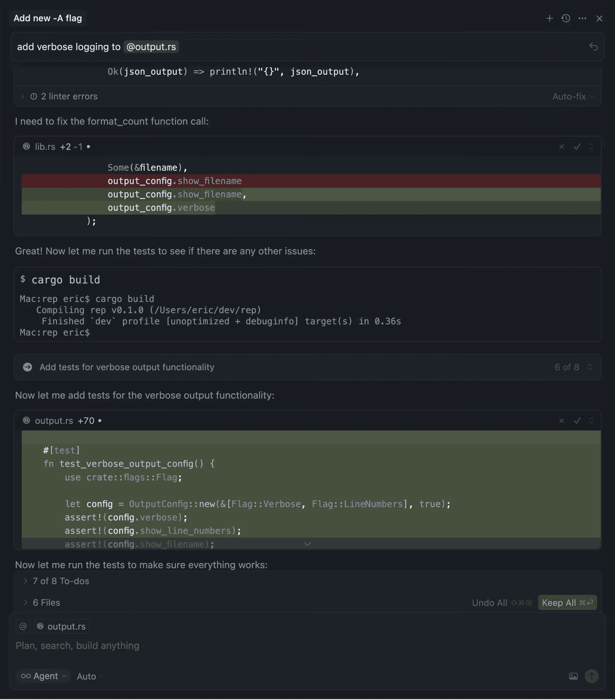Click restore checkpoint arrow in prompt box
Screen dimensions: 615x700
pyautogui.click(x=593, y=46)
